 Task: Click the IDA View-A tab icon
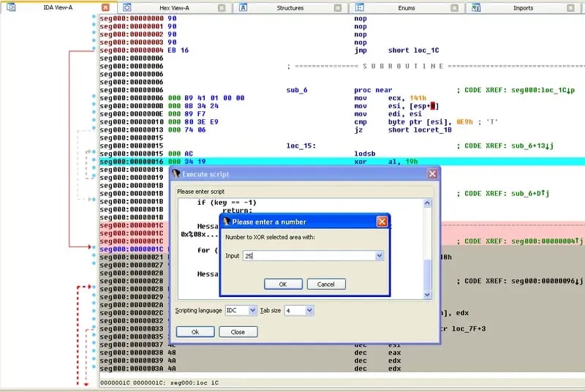[11, 7]
